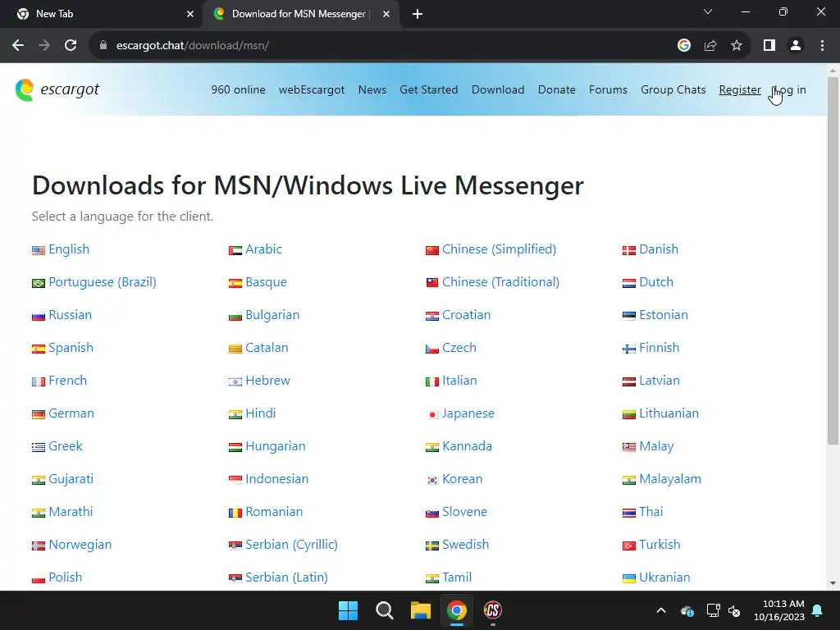View site information lock icon

[x=103, y=46]
